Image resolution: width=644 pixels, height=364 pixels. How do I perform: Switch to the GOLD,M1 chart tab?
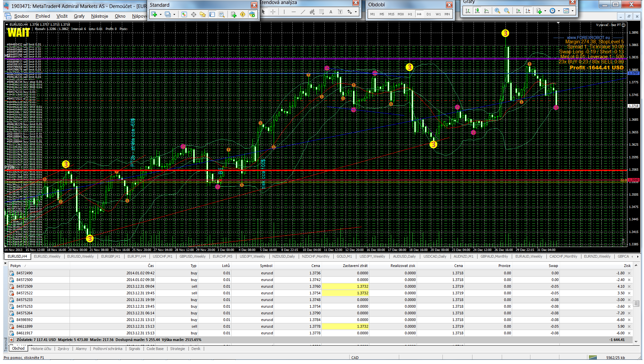tap(344, 256)
